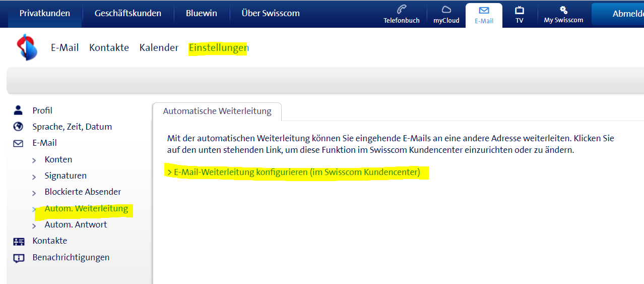644x284 pixels.
Task: Open the Autom. Antwort entry
Action: 76,224
